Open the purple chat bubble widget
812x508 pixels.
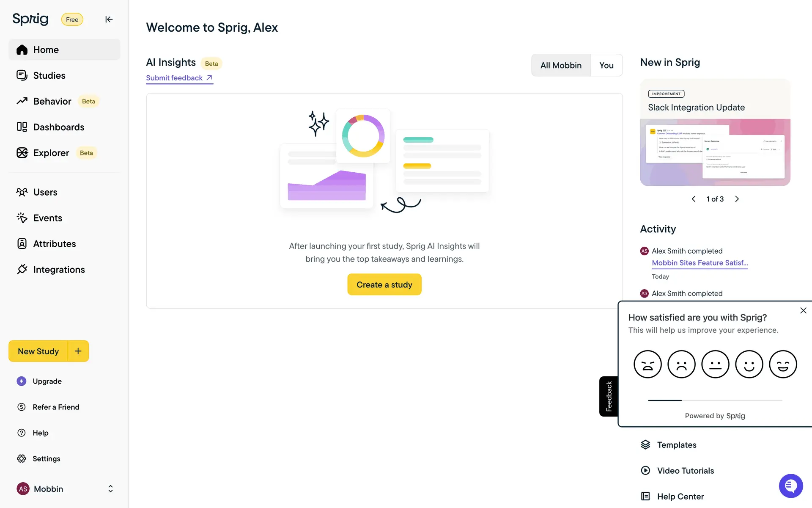tap(790, 486)
